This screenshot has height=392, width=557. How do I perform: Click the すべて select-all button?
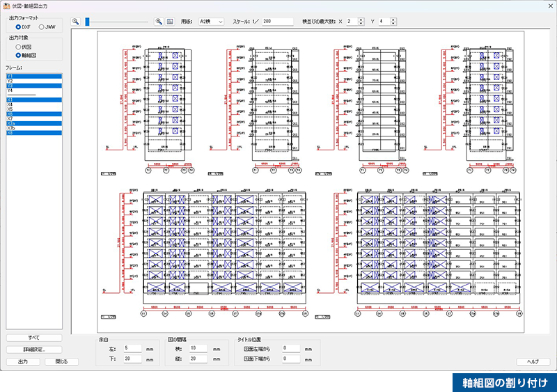point(33,338)
